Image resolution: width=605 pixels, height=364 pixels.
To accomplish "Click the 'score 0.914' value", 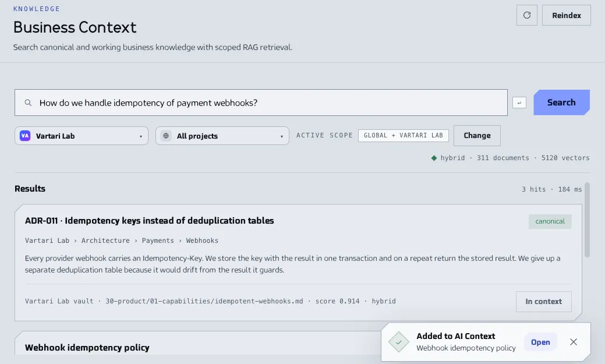I will click(337, 301).
